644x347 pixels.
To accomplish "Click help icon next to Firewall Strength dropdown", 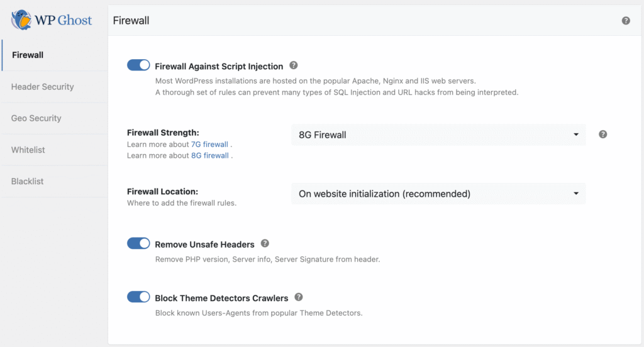I will click(602, 135).
